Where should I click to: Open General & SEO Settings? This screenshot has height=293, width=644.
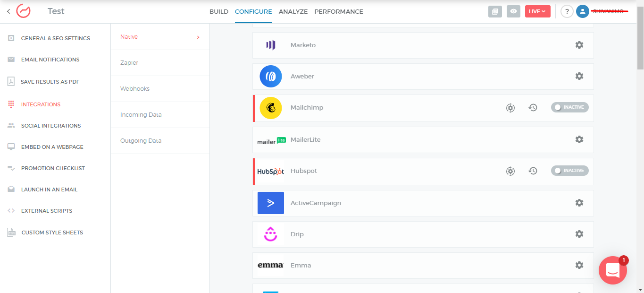click(x=55, y=38)
